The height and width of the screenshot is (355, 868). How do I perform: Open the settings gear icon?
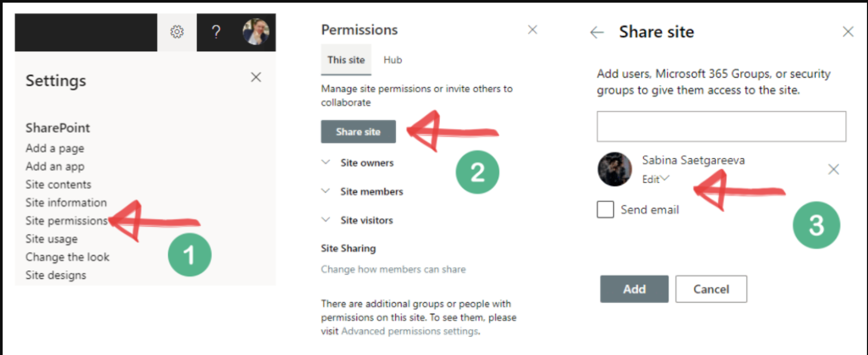177,32
